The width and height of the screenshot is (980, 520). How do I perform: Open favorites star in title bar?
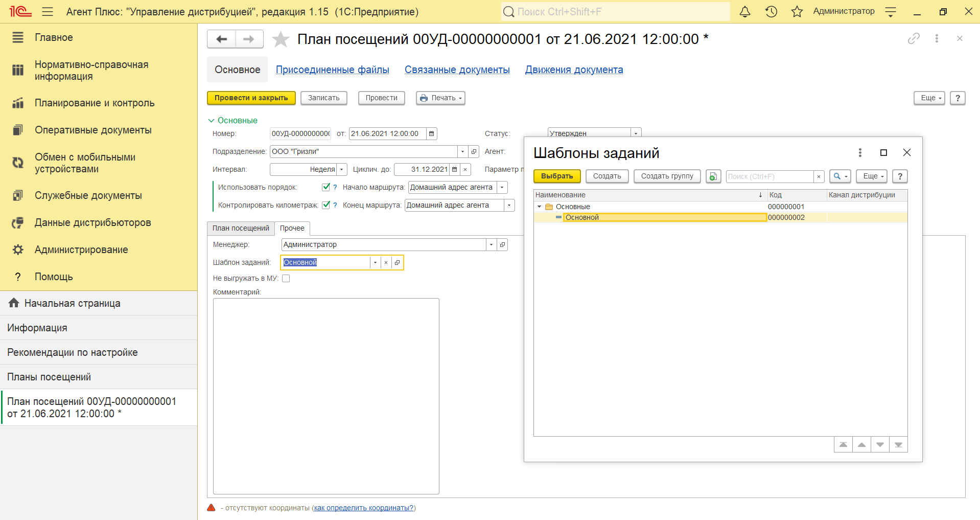[x=797, y=11]
